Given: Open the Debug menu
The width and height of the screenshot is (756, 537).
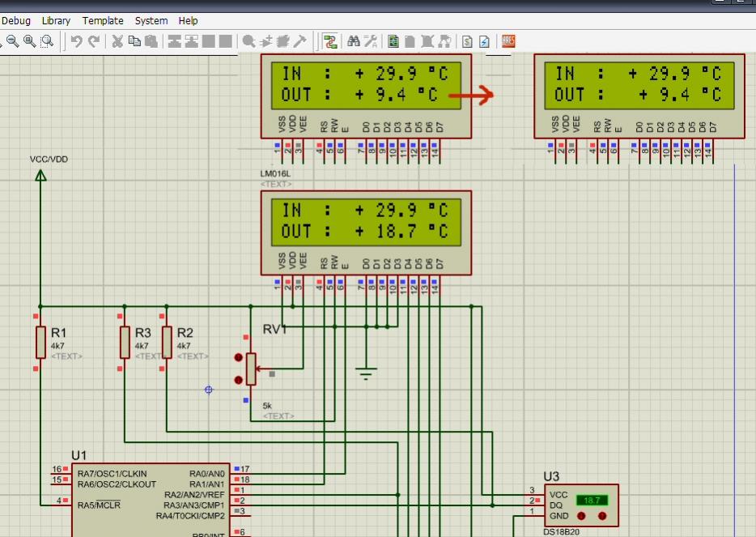Looking at the screenshot, I should (x=16, y=21).
